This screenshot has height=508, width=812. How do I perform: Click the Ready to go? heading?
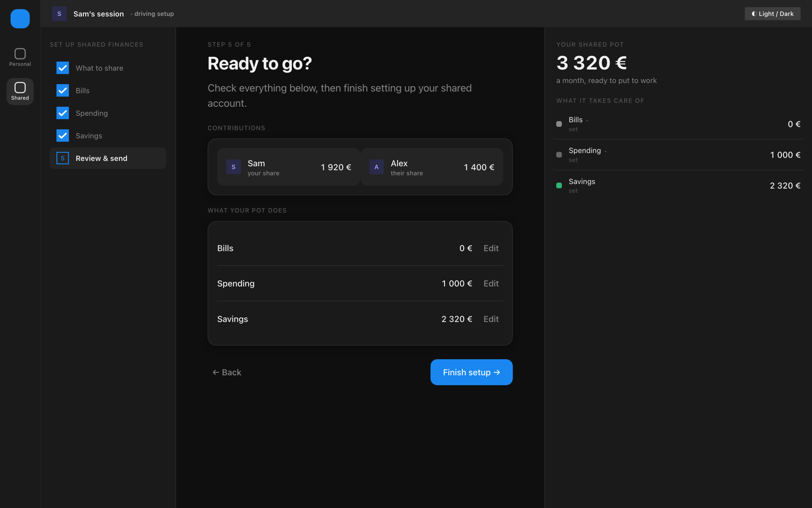click(x=260, y=63)
